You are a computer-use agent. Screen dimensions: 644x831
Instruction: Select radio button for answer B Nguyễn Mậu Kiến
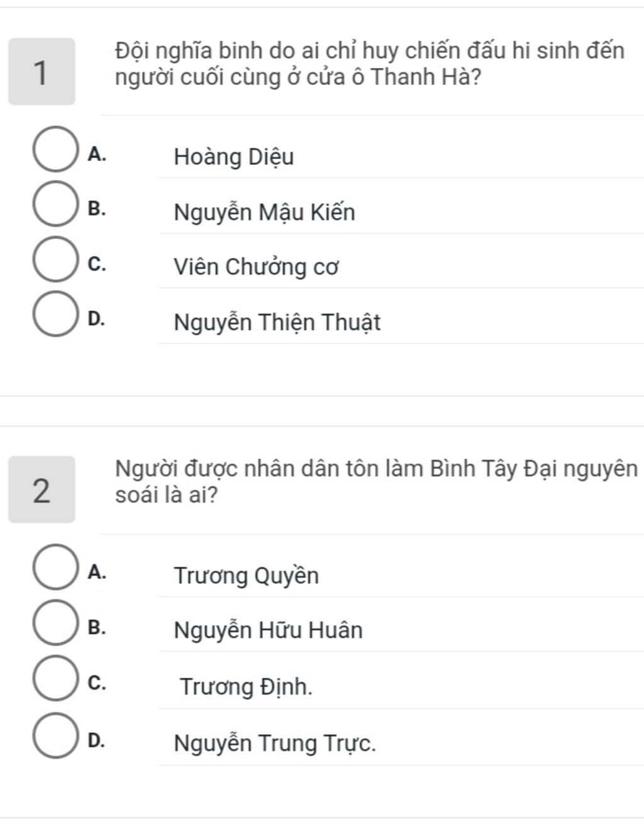(55, 204)
